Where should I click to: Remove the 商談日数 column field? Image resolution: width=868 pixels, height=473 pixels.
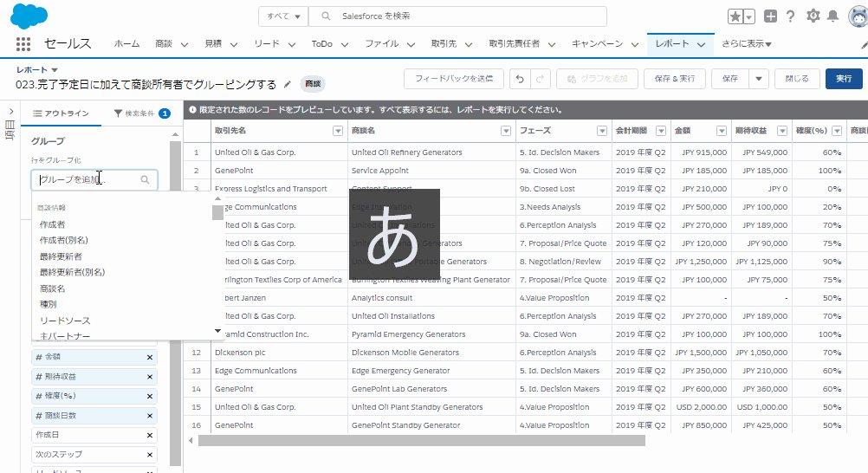pyautogui.click(x=150, y=416)
